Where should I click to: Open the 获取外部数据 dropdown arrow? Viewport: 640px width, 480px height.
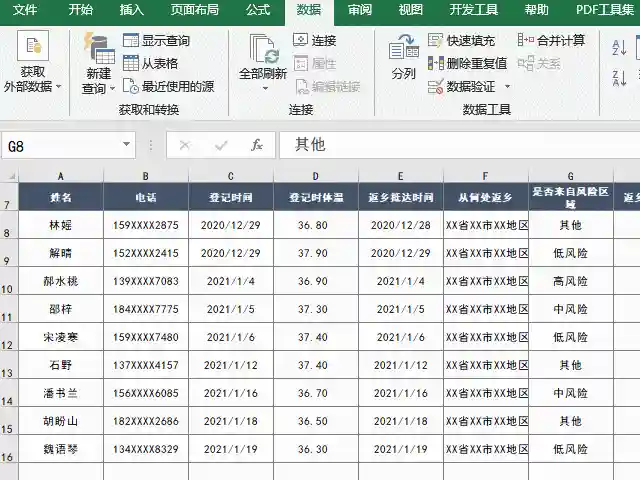point(58,87)
